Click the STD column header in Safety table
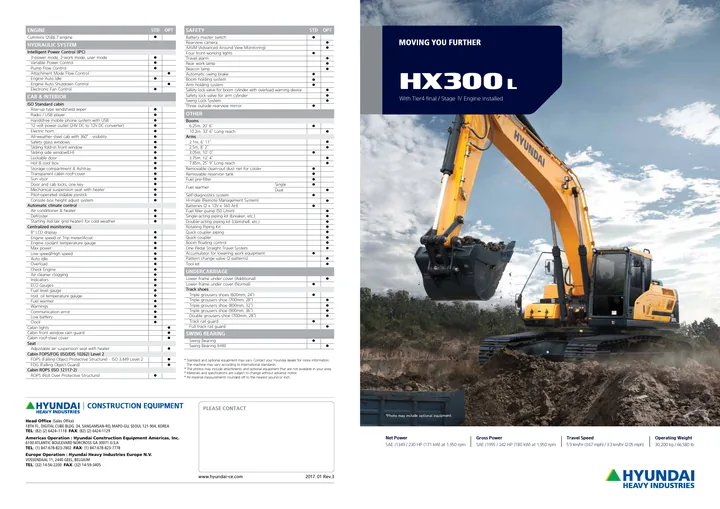 [314, 30]
